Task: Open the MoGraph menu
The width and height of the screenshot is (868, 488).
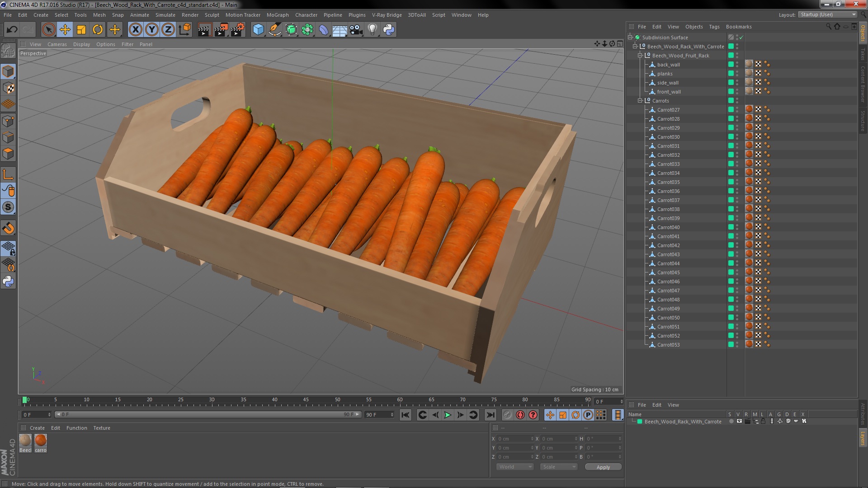Action: tap(277, 15)
